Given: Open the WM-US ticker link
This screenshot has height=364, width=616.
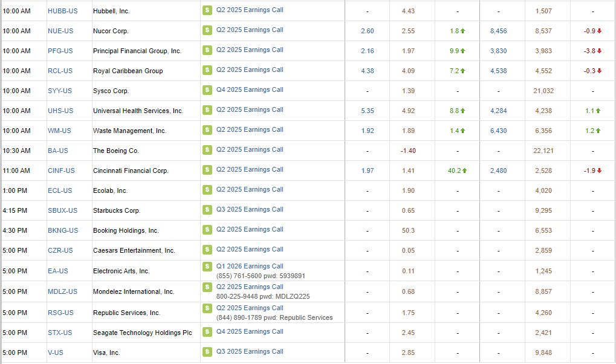Looking at the screenshot, I should (x=59, y=131).
